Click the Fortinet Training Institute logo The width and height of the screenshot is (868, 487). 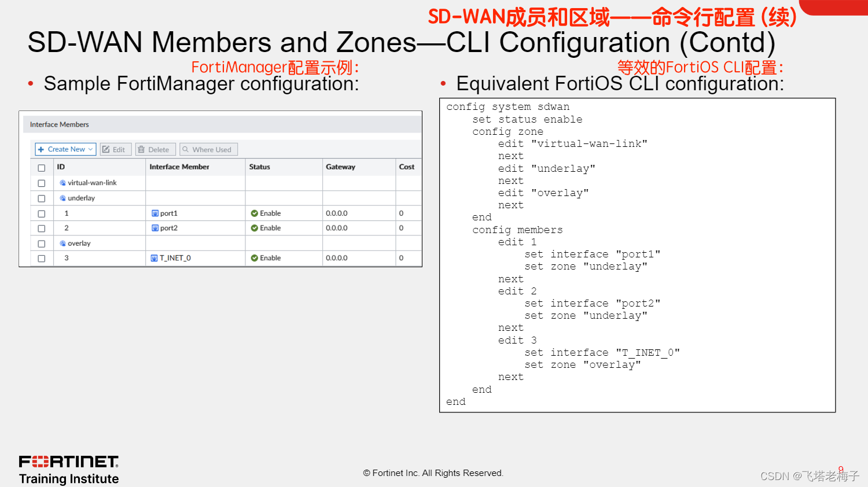[69, 470]
